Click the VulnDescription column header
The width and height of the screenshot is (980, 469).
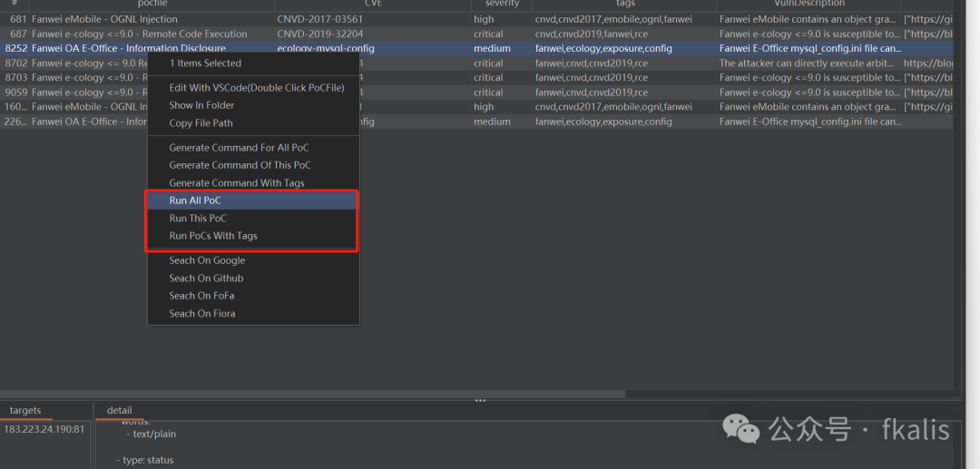point(808,4)
